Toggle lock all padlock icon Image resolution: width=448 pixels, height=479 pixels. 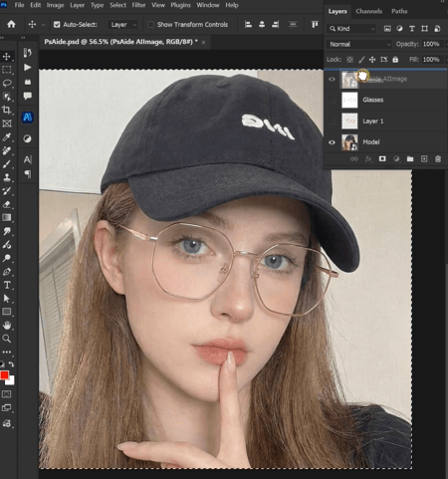tap(395, 60)
